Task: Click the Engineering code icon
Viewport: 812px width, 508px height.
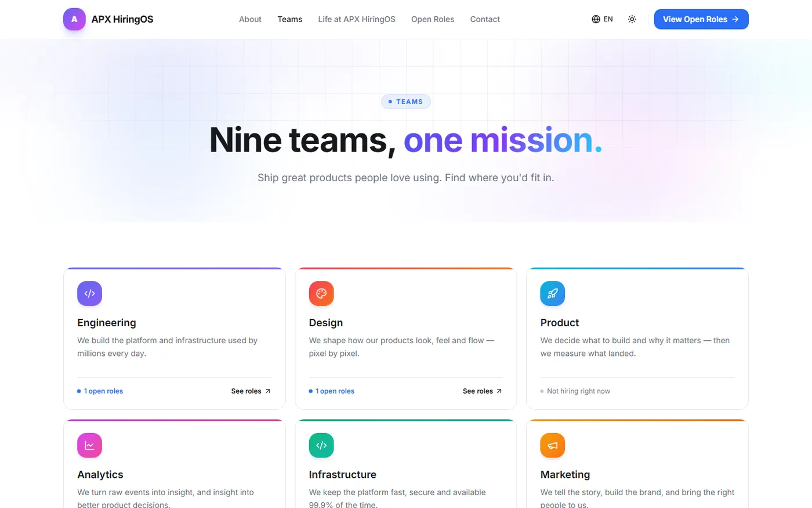Action: [x=89, y=294]
